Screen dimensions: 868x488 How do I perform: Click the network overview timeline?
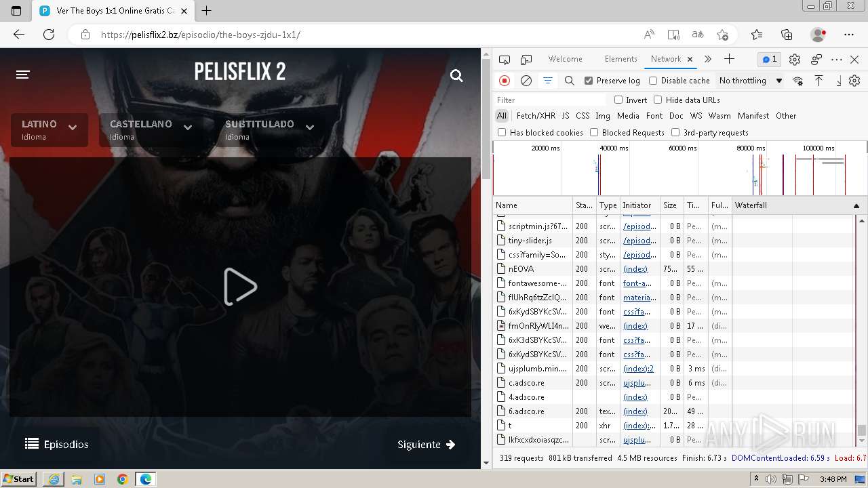tap(679, 168)
